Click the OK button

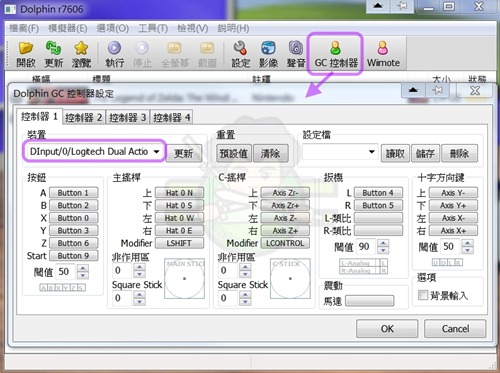tap(387, 329)
